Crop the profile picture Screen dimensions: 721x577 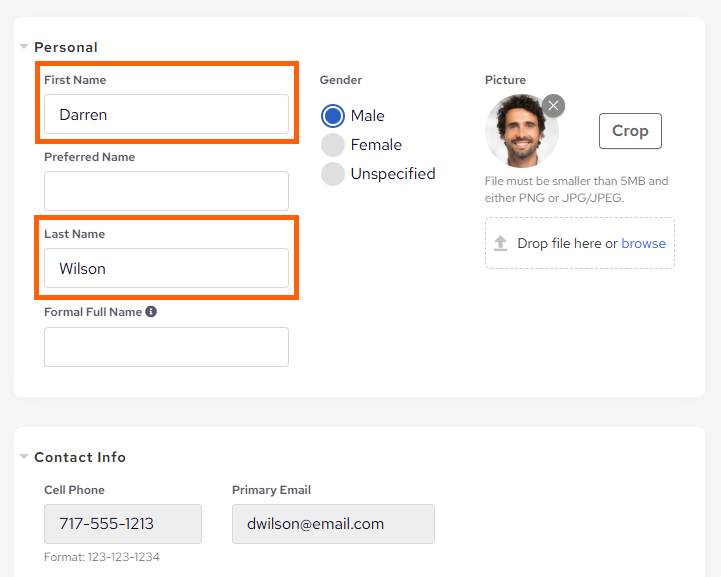pos(630,131)
